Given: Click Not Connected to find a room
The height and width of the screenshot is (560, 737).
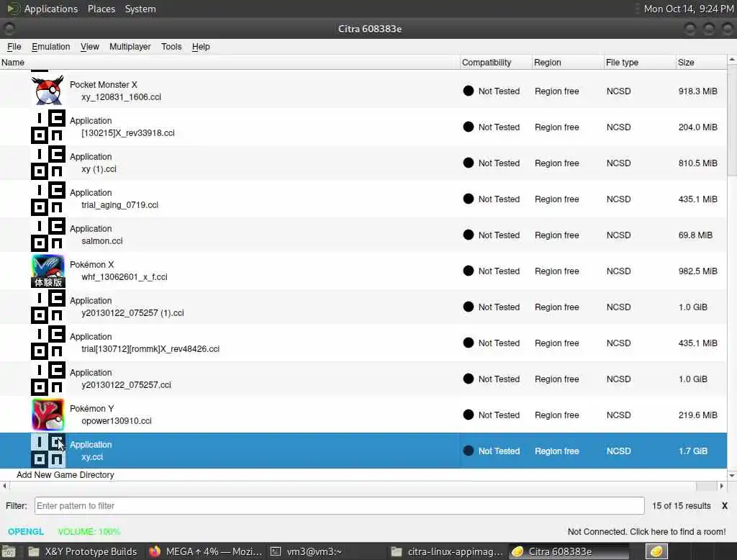Looking at the screenshot, I should [x=646, y=531].
